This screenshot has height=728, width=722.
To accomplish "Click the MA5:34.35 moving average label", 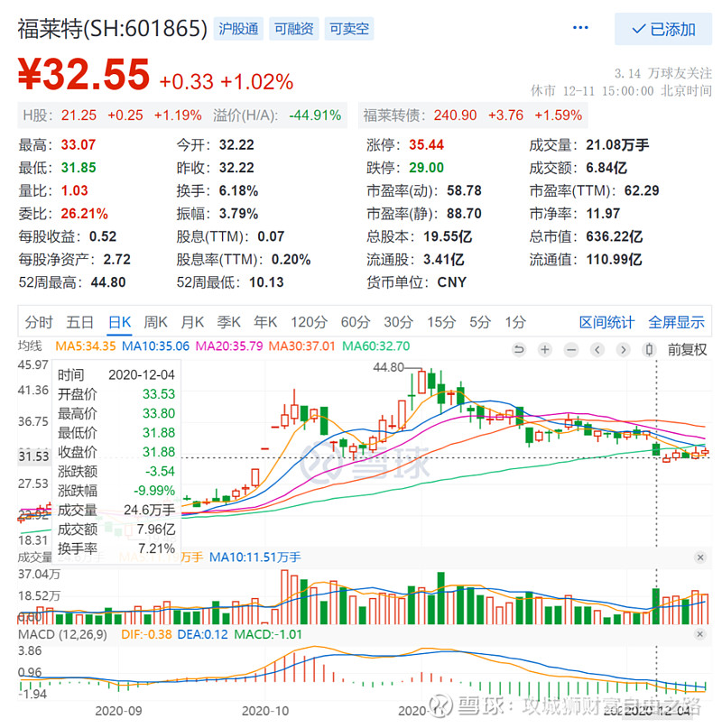I will [86, 346].
